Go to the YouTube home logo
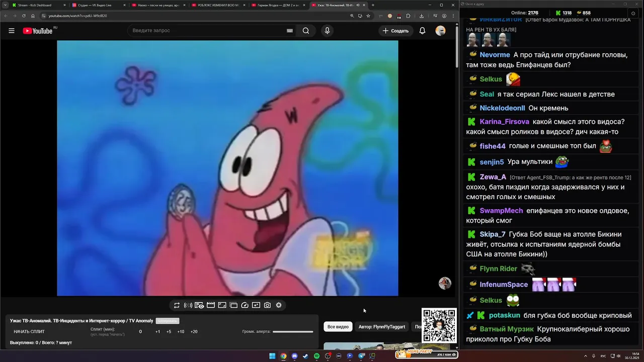644x362 pixels. click(38, 31)
